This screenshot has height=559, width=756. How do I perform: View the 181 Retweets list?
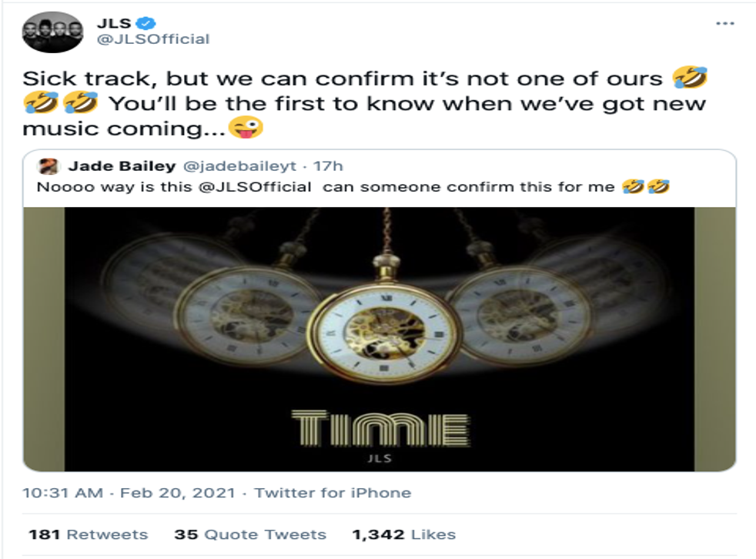click(88, 534)
